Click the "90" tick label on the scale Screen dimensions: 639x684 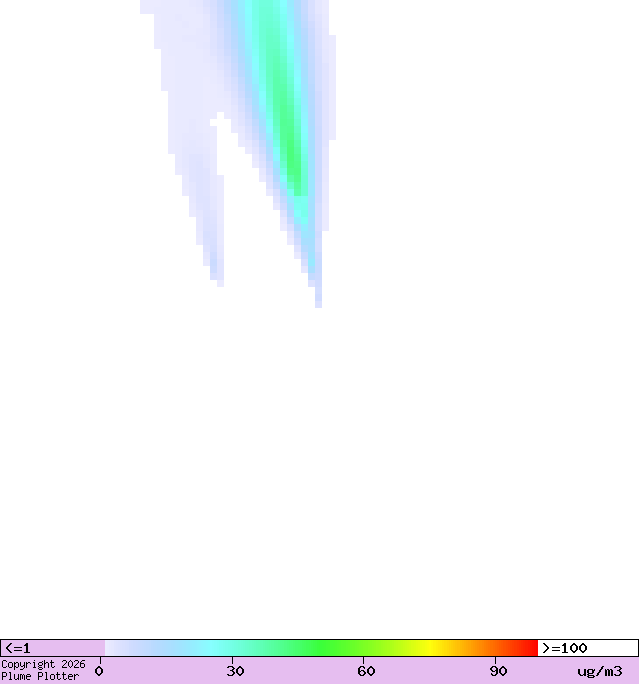[x=498, y=671]
